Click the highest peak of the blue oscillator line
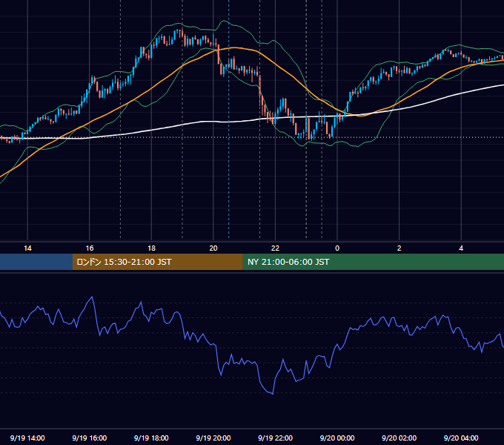The image size is (504, 445). (93, 297)
